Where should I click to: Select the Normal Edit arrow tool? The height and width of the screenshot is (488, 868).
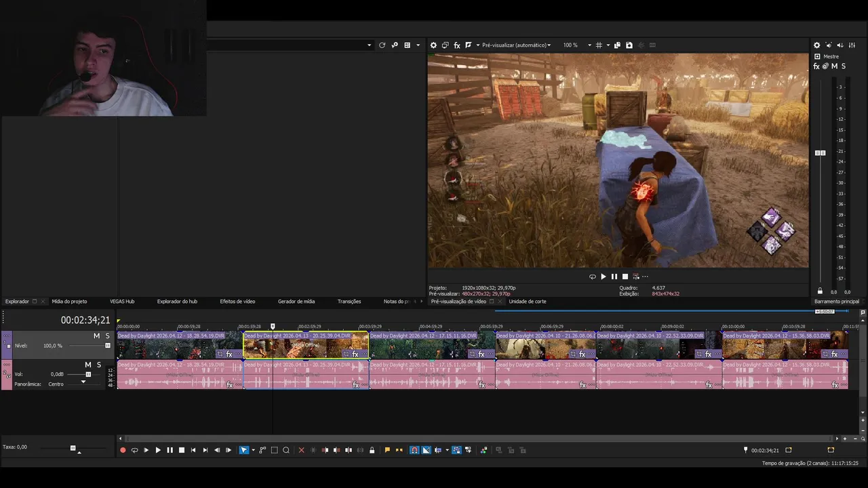(x=244, y=450)
